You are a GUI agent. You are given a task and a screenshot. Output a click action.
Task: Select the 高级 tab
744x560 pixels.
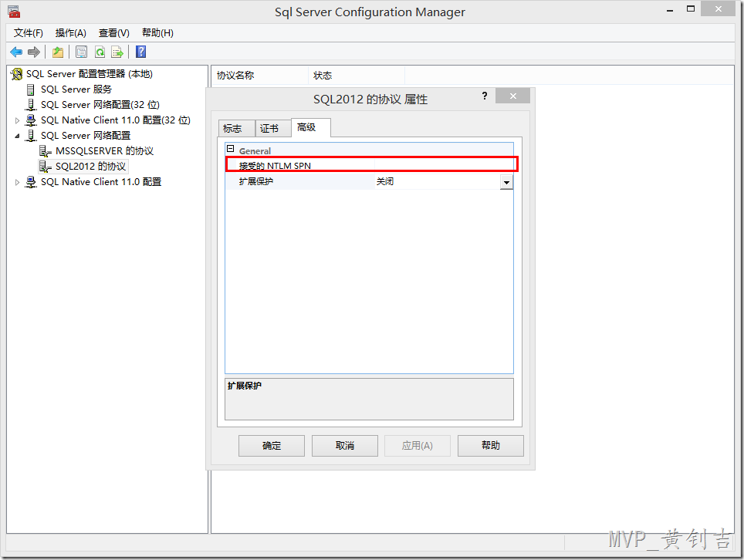click(311, 127)
